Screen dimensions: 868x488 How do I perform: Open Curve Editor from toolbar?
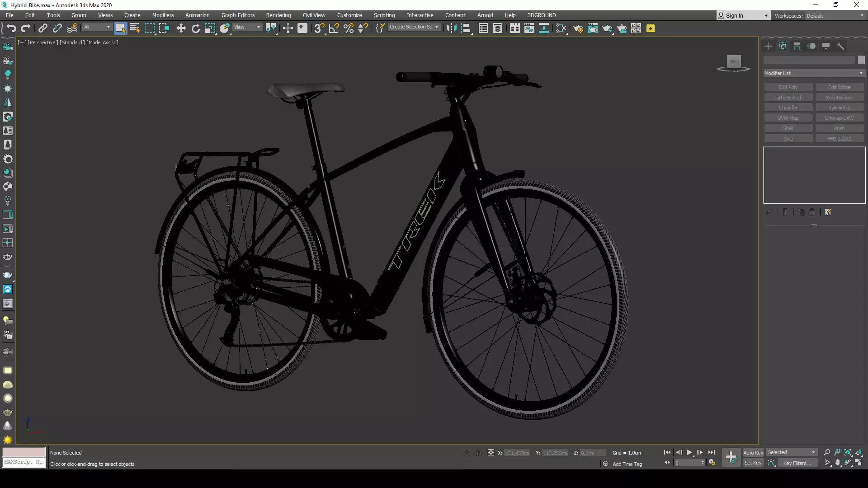(x=529, y=28)
